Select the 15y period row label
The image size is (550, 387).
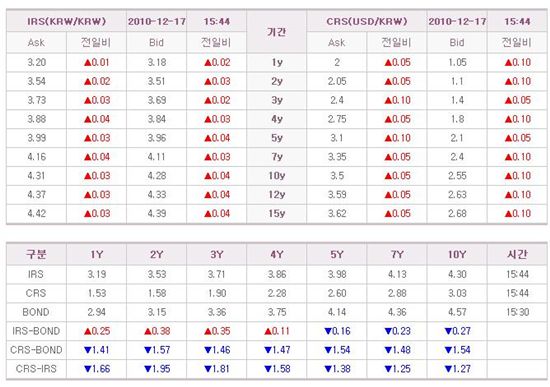(x=277, y=213)
